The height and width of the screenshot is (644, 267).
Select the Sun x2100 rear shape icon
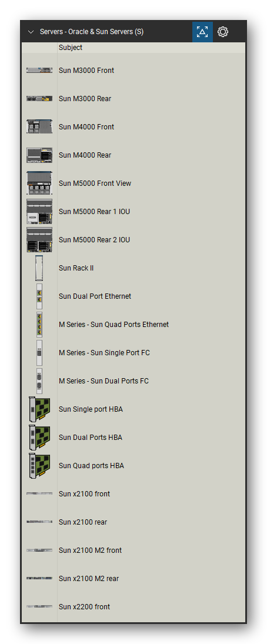pos(39,522)
